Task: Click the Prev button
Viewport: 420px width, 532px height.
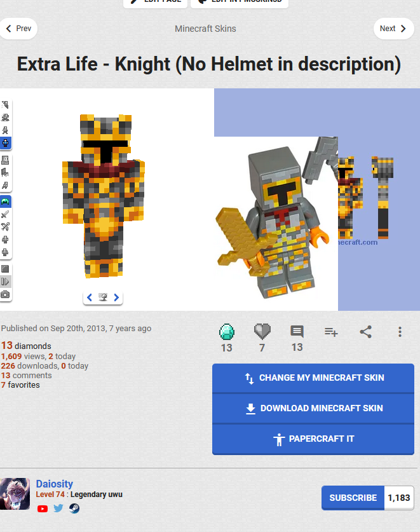Action: (x=18, y=29)
